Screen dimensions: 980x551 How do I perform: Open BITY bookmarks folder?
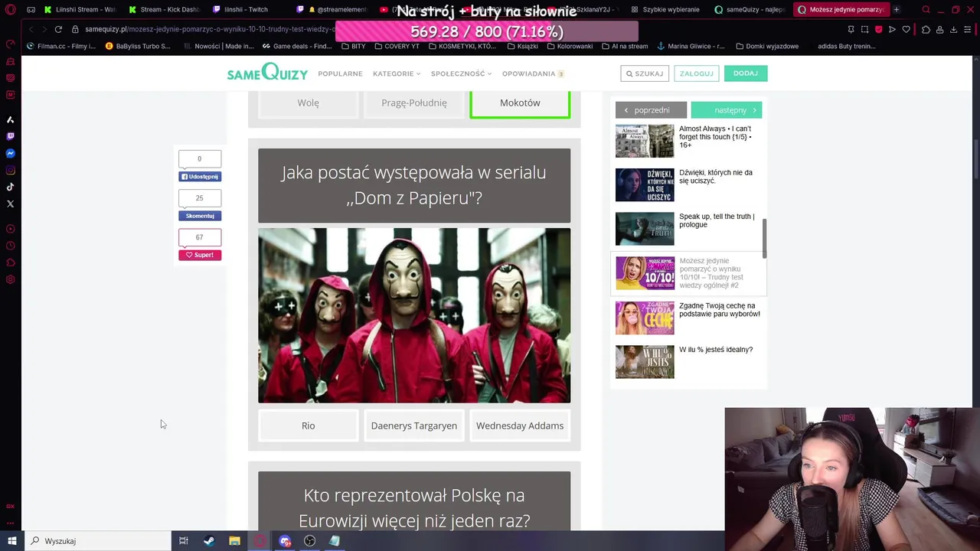click(353, 46)
